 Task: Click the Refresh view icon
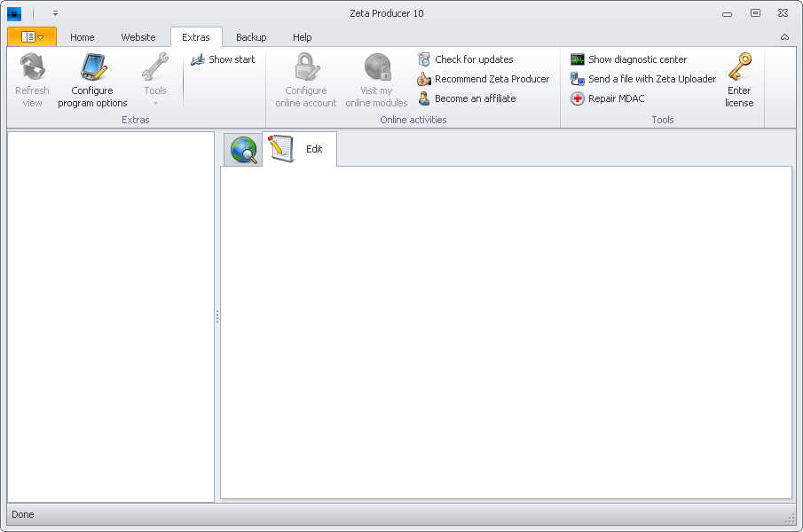click(32, 67)
